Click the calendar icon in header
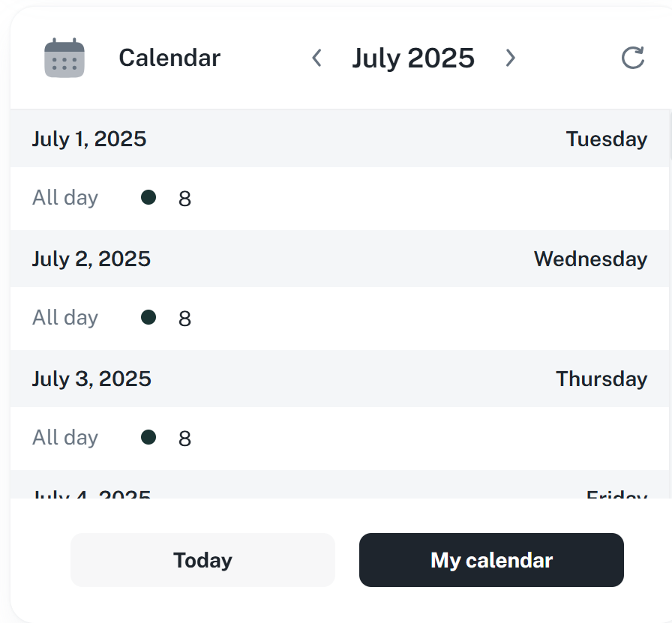 (x=64, y=58)
